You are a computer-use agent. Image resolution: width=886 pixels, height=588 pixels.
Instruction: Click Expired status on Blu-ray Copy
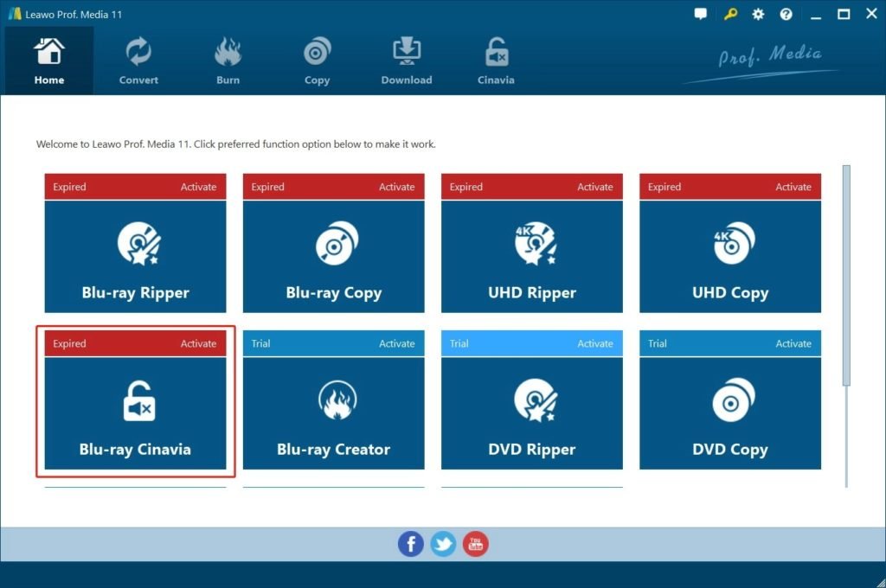point(268,187)
